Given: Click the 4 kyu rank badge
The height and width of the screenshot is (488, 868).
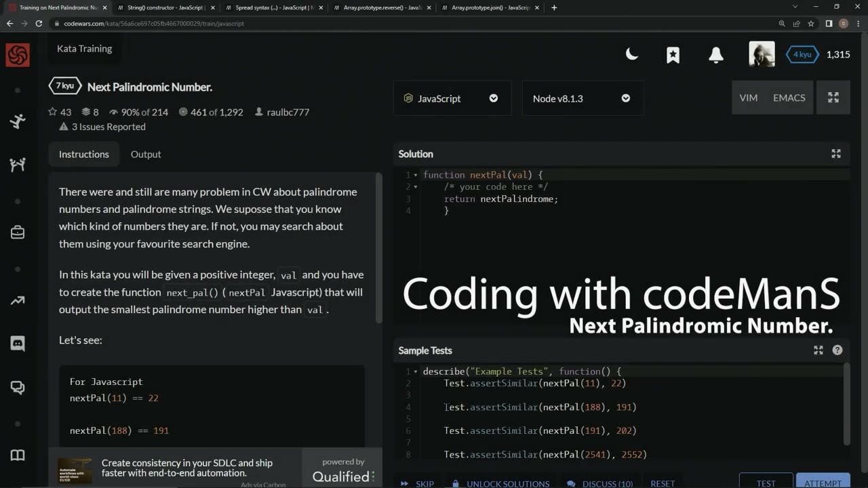Looking at the screenshot, I should click(802, 54).
